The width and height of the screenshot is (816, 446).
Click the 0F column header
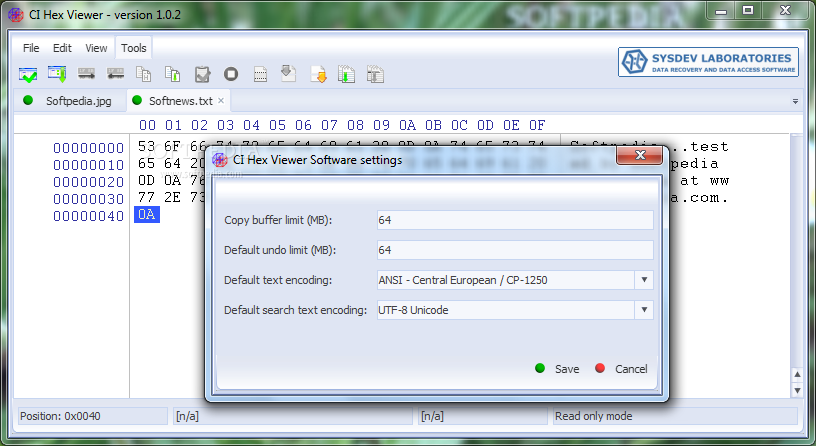pos(537,125)
